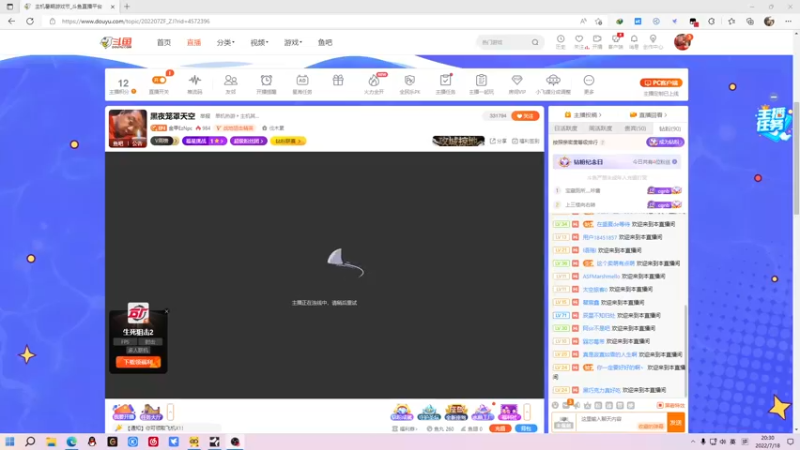Image resolution: width=800 pixels, height=450 pixels.
Task: Open the emoji icon above chat input
Action: coord(555,405)
